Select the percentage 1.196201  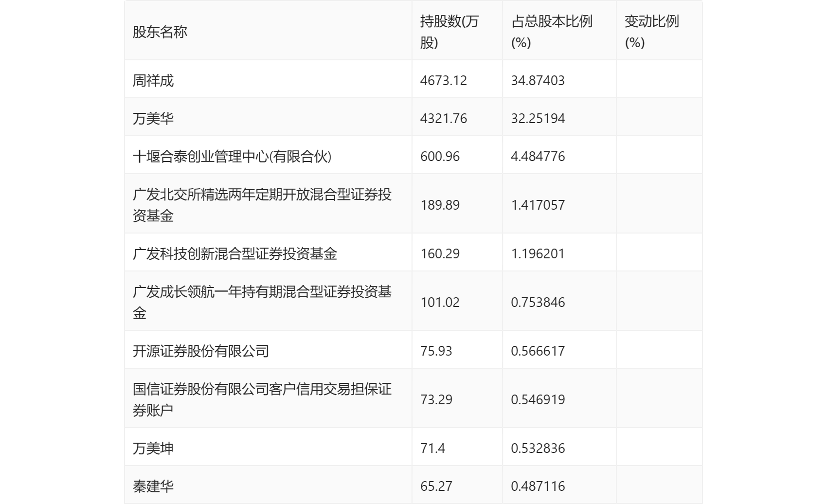point(538,253)
